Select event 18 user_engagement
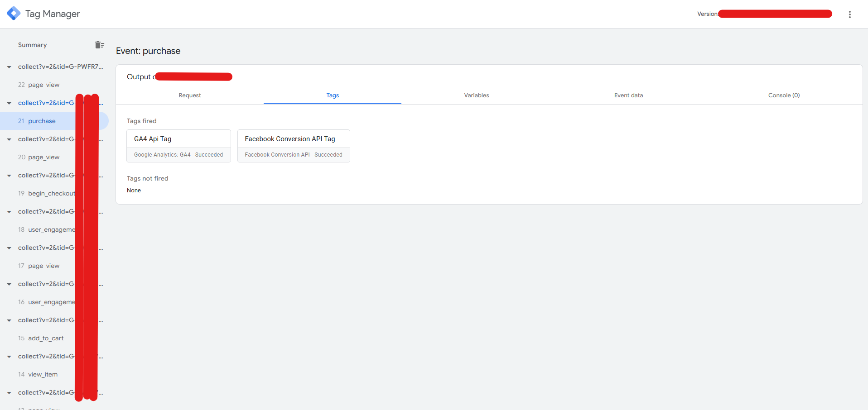This screenshot has width=868, height=410. click(x=54, y=229)
